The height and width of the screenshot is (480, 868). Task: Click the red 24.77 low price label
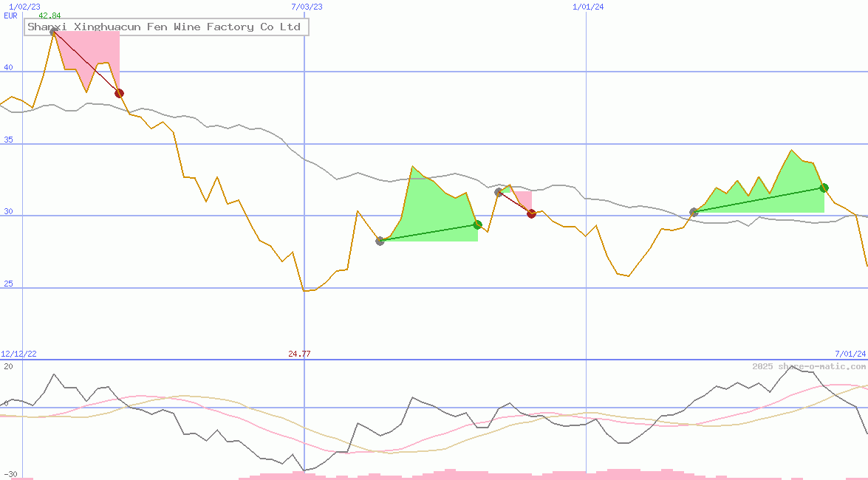point(299,354)
